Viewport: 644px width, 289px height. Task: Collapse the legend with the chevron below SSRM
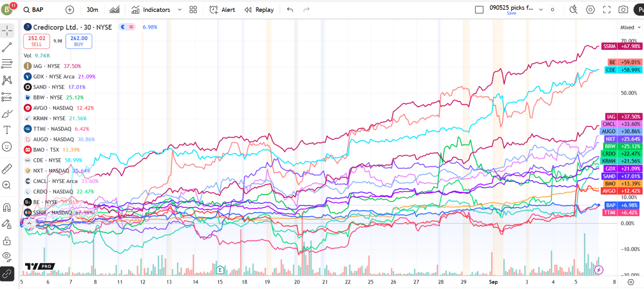click(29, 224)
